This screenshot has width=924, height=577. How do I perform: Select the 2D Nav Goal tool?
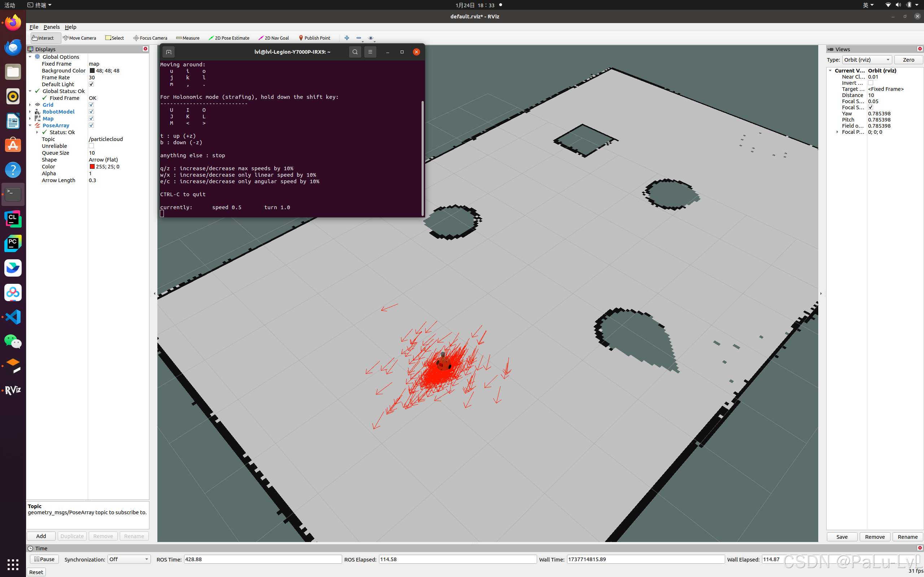(273, 38)
